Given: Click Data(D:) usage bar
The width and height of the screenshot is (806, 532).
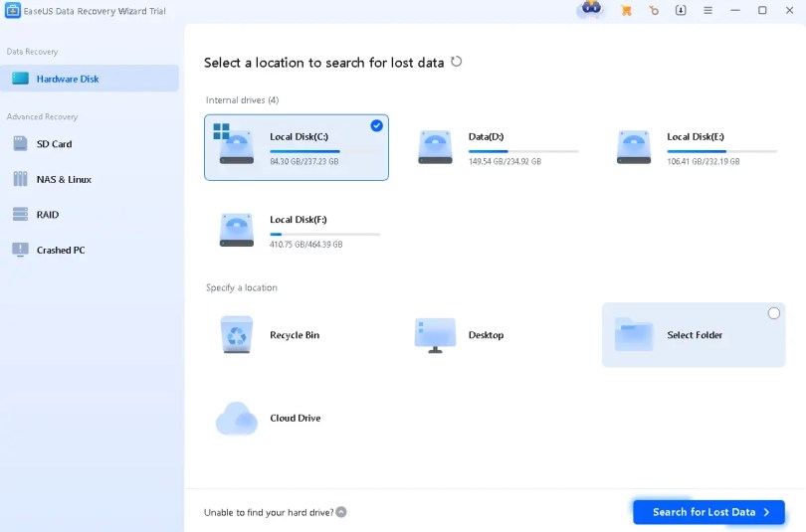Looking at the screenshot, I should coord(523,151).
